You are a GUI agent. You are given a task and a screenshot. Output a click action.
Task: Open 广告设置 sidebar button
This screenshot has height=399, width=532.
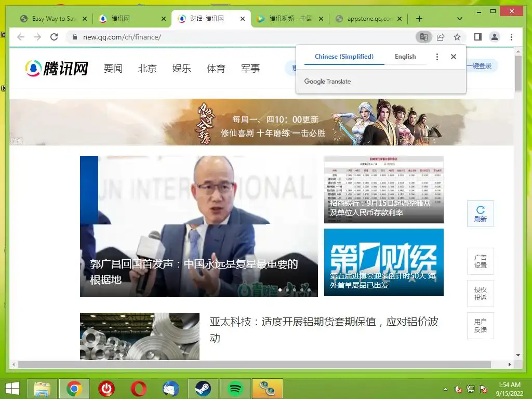[x=481, y=261]
